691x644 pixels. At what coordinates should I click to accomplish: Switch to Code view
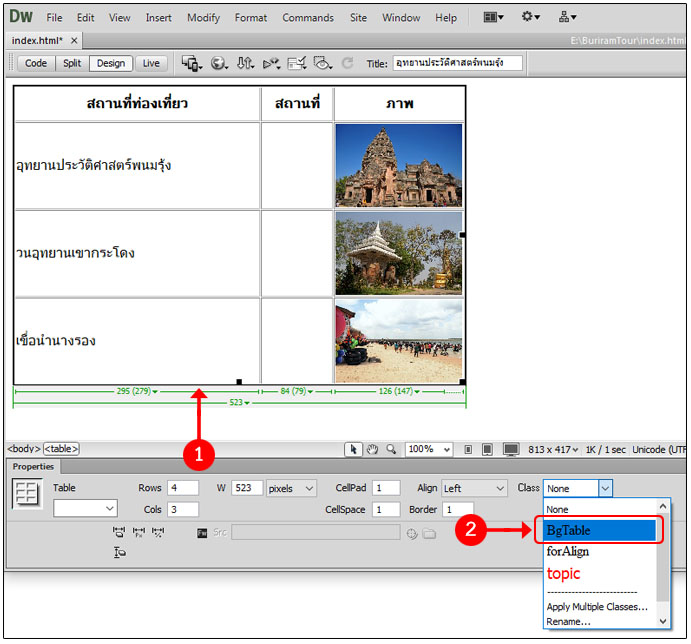coord(36,63)
